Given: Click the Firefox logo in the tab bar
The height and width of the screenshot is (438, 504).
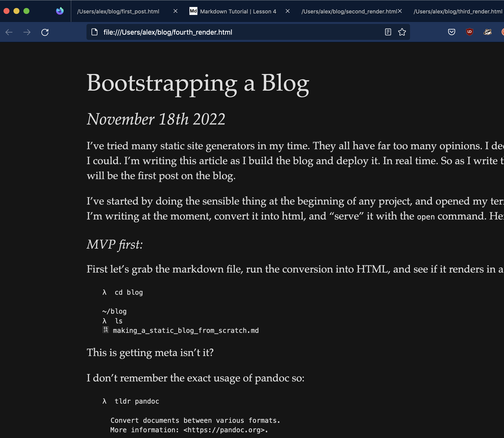Looking at the screenshot, I should pyautogui.click(x=60, y=11).
